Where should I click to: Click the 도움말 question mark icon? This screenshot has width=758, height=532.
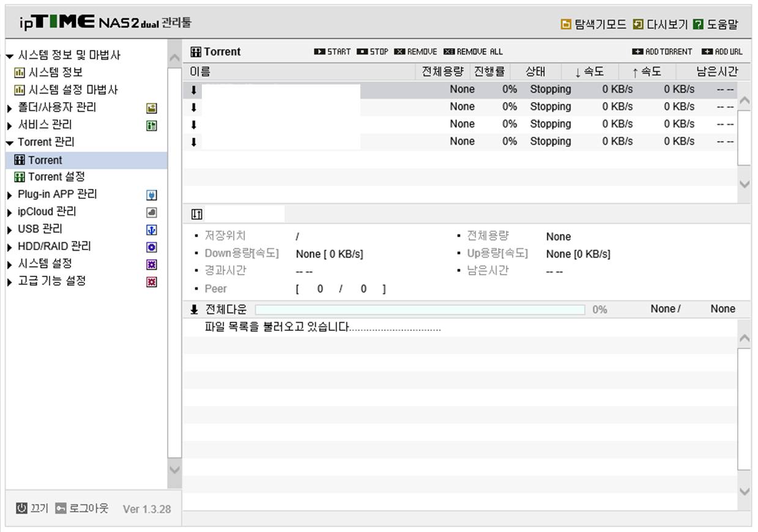699,24
